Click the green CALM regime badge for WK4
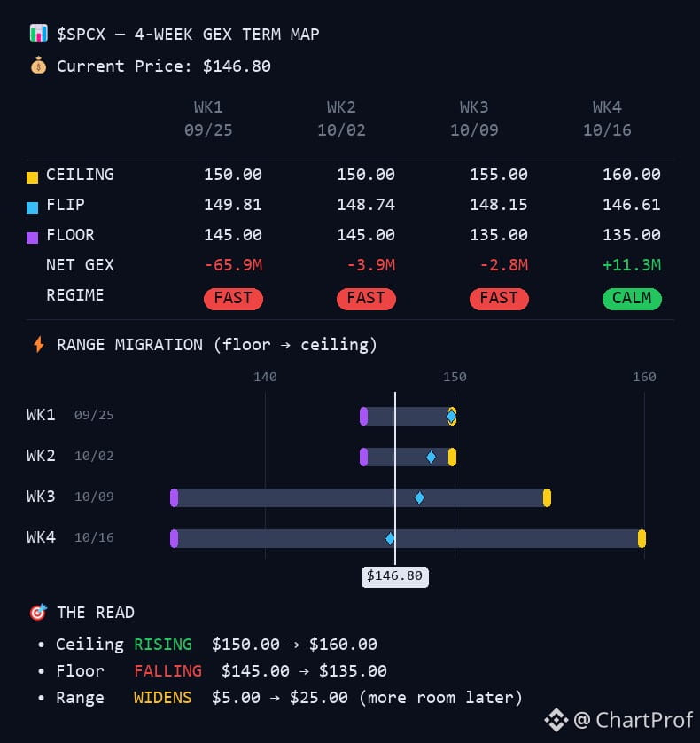Viewport: 700px width, 743px height. click(x=632, y=299)
